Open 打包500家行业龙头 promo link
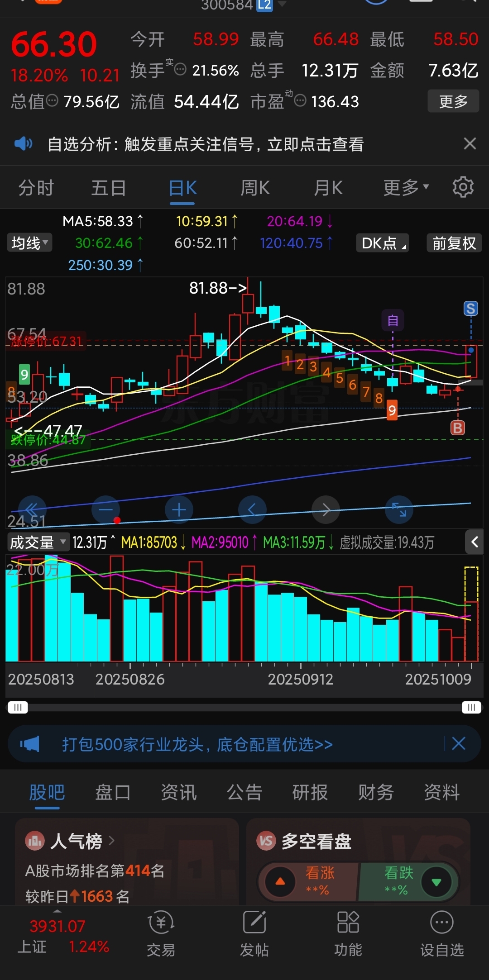489x980 pixels. pyautogui.click(x=197, y=744)
